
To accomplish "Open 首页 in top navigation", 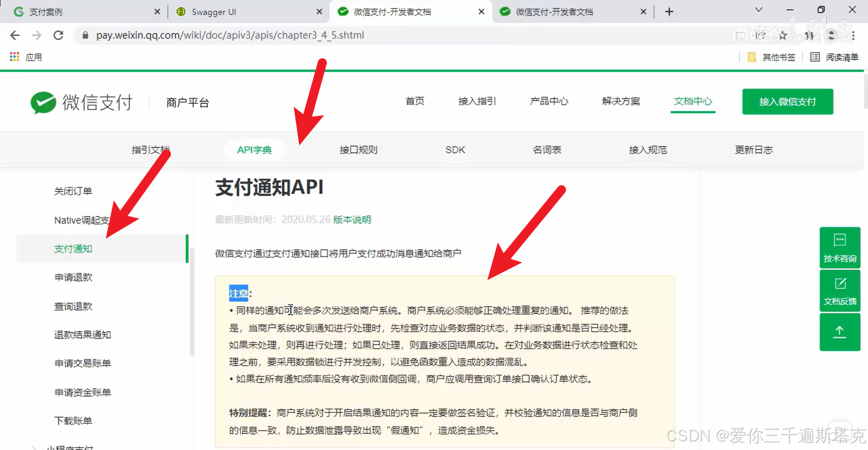I will pyautogui.click(x=415, y=101).
